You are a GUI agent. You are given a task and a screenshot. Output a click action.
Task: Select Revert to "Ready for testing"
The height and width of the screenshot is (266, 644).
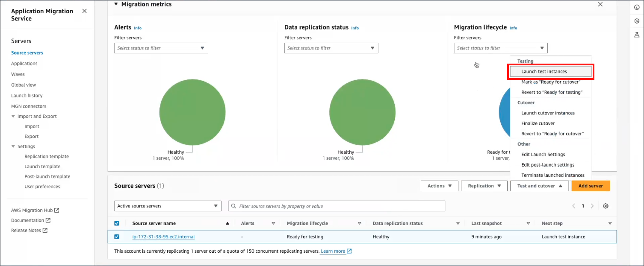[x=551, y=92]
